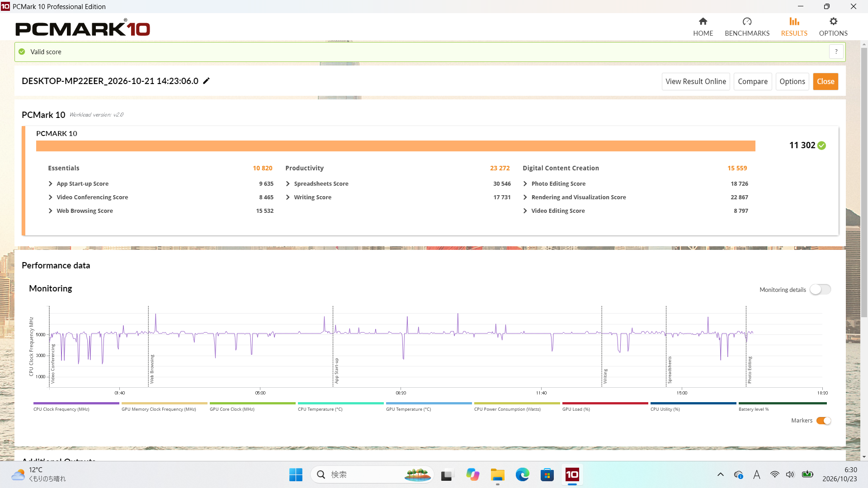Open Options via the gear icon
868x488 pixels.
point(833,21)
